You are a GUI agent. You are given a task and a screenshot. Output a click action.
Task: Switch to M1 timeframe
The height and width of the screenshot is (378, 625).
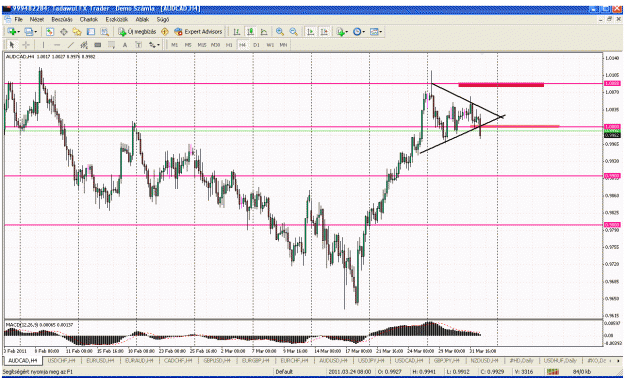[x=175, y=45]
